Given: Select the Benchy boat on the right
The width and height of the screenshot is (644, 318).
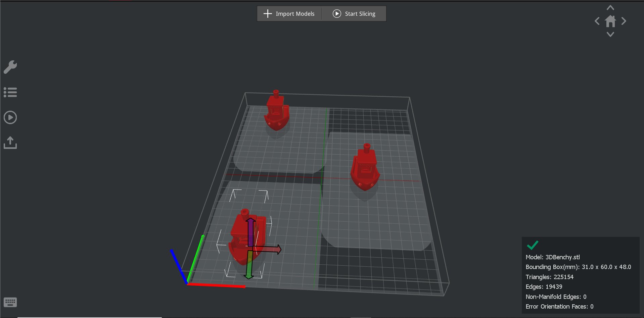Looking at the screenshot, I should pyautogui.click(x=365, y=169).
